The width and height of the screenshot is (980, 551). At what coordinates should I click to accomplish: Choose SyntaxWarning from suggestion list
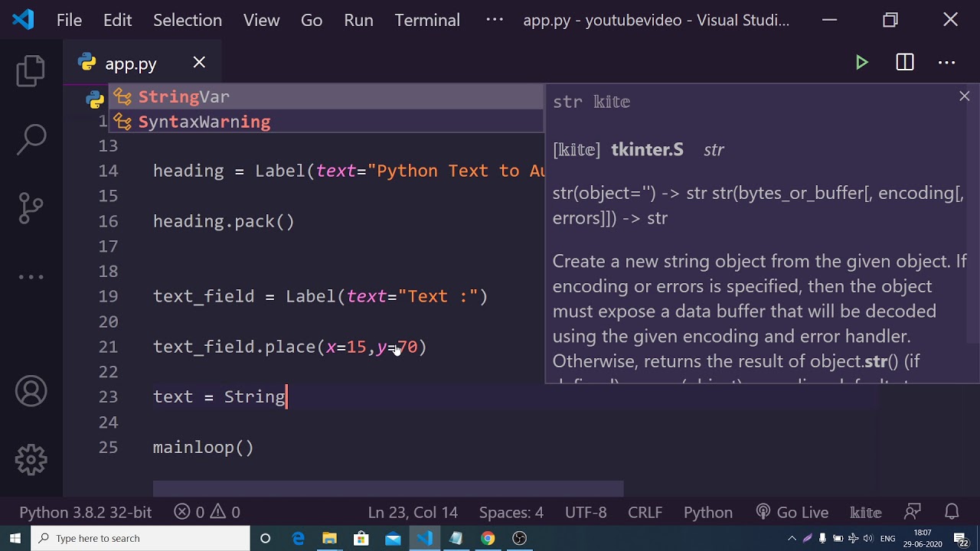point(204,122)
